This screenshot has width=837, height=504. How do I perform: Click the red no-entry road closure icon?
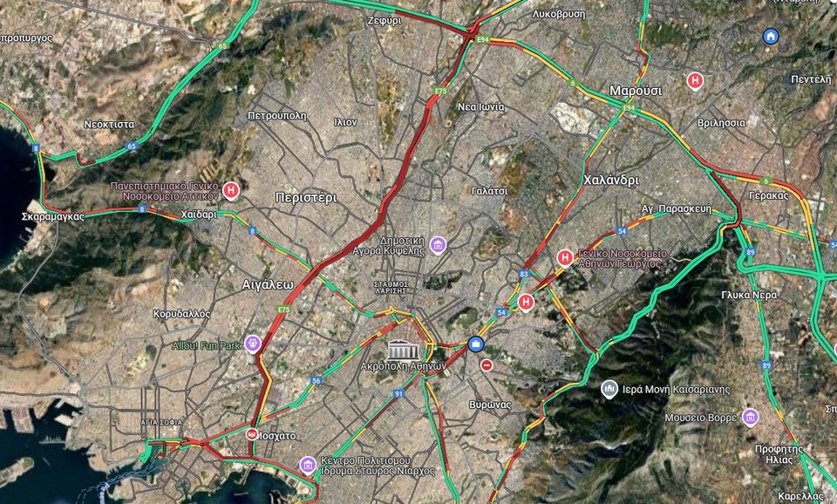click(487, 365)
